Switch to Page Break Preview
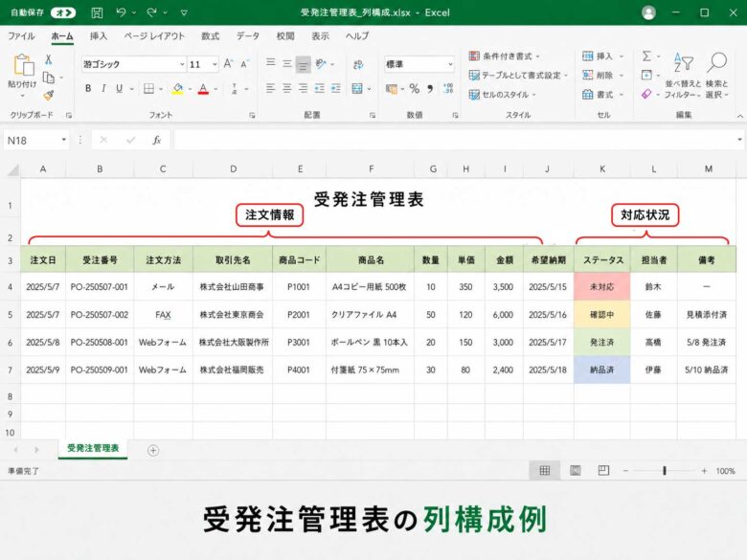 (603, 470)
